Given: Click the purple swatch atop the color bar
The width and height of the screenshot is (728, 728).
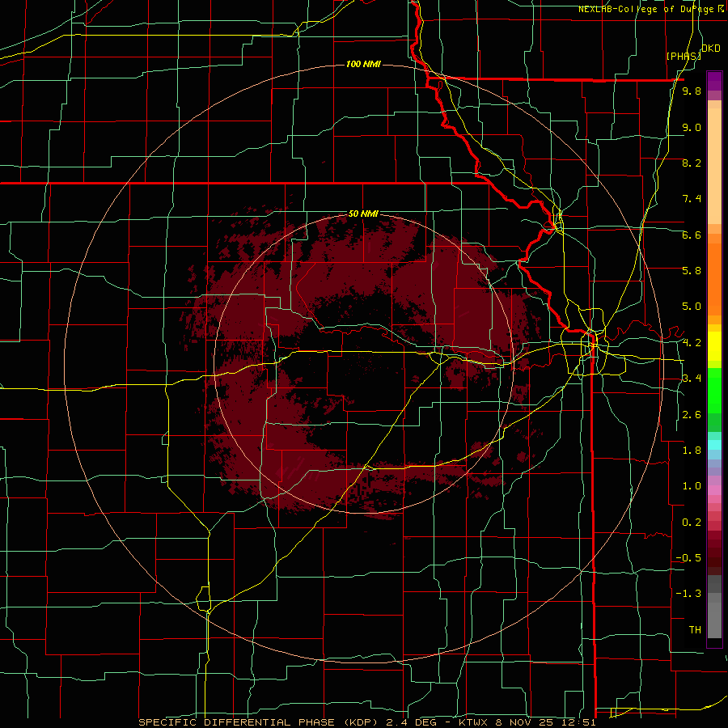Looking at the screenshot, I should coord(714,81).
